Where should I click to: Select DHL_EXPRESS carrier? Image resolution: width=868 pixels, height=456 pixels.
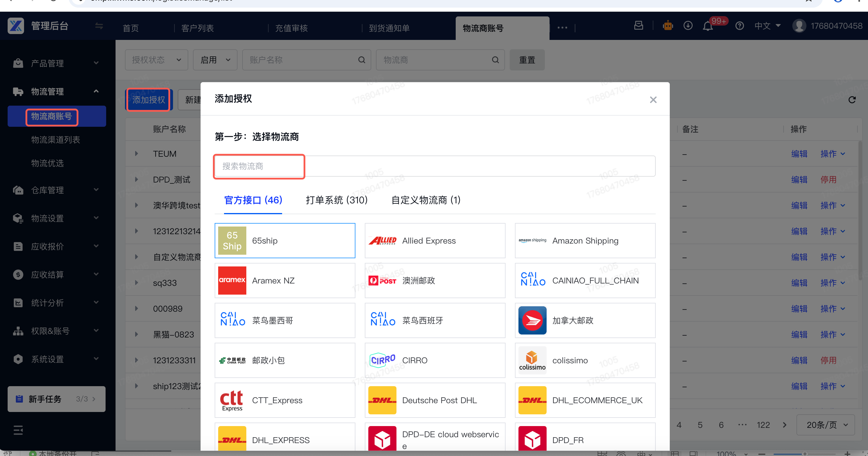click(285, 437)
